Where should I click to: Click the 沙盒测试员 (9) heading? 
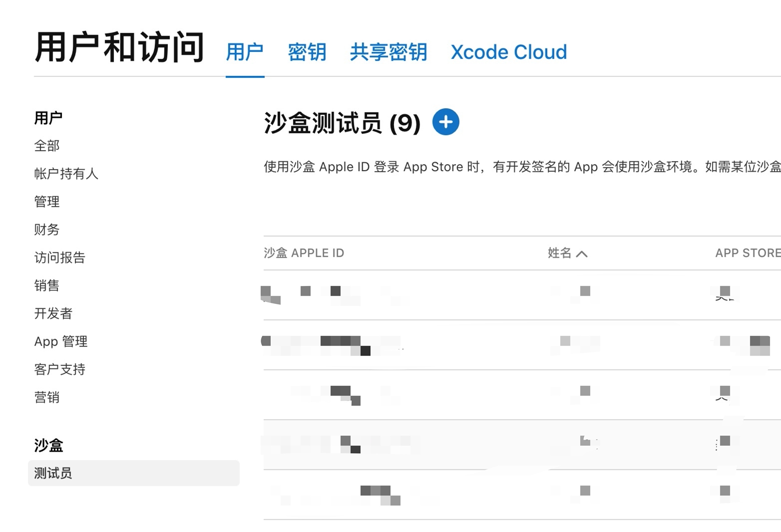coord(342,123)
